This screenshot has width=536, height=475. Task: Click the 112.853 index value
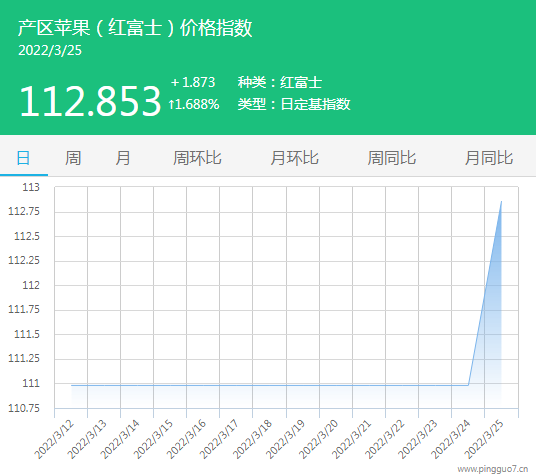(x=90, y=101)
